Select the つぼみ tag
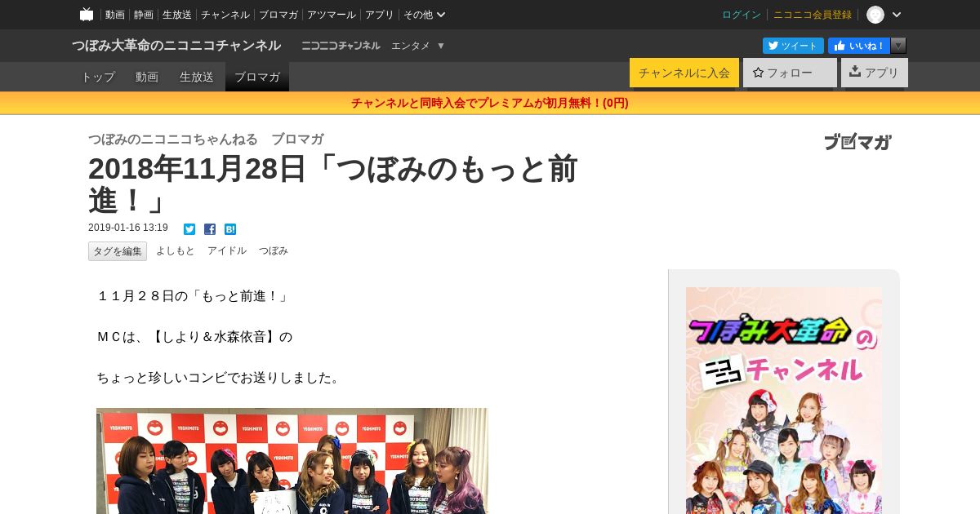 click(274, 251)
